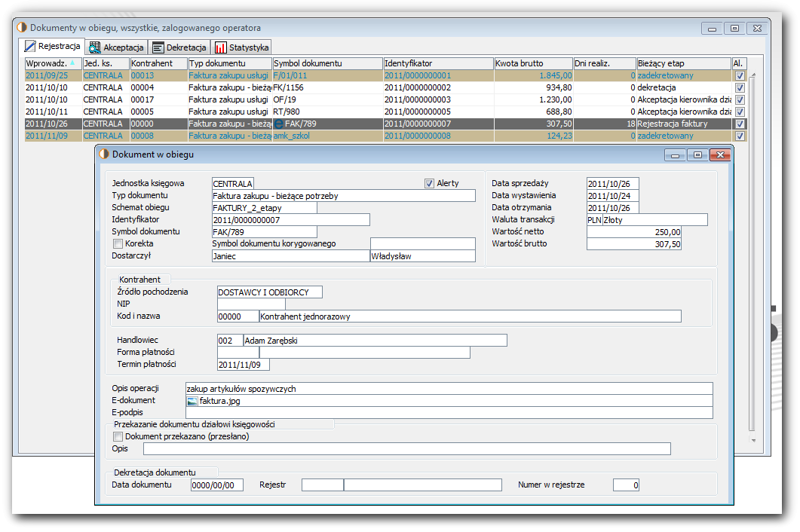Click the Wartość netto field
Image resolution: width=800 pixels, height=532 pixels.
(x=633, y=232)
